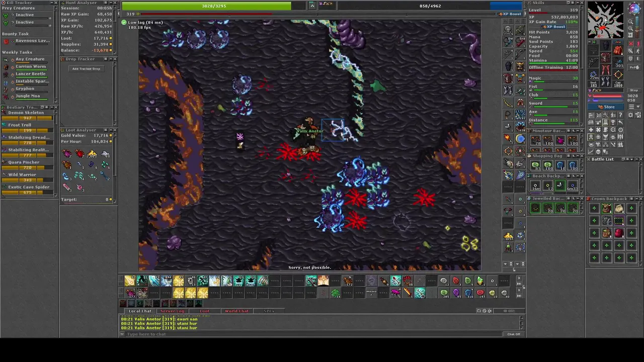Click the crossbow action bar slot

tap(311, 281)
